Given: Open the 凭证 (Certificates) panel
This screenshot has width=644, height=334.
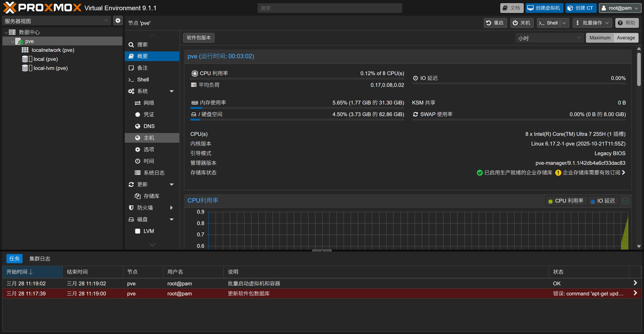Looking at the screenshot, I should [149, 114].
